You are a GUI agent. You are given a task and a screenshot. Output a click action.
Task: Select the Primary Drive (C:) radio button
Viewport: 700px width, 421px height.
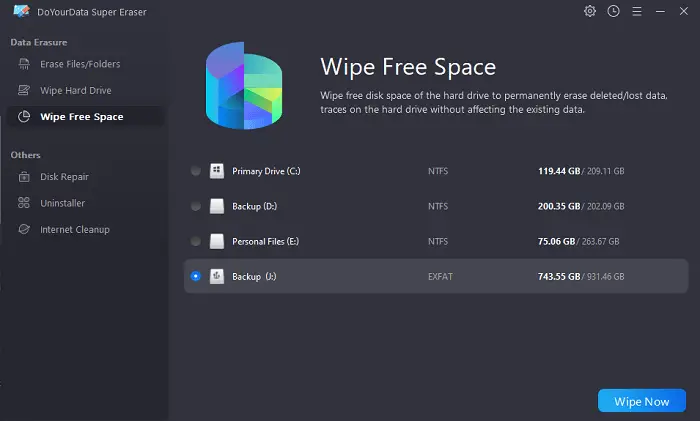click(196, 171)
